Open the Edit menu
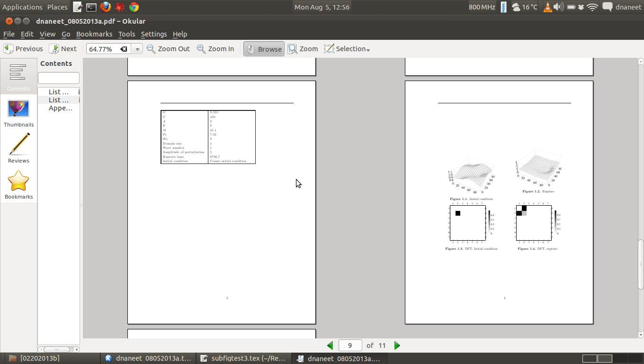The height and width of the screenshot is (364, 644). click(x=27, y=34)
